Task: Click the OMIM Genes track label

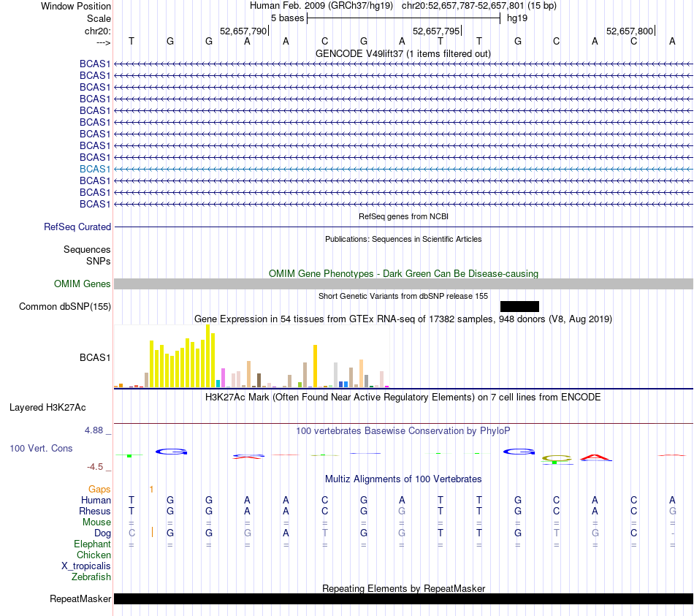Action: (x=82, y=284)
